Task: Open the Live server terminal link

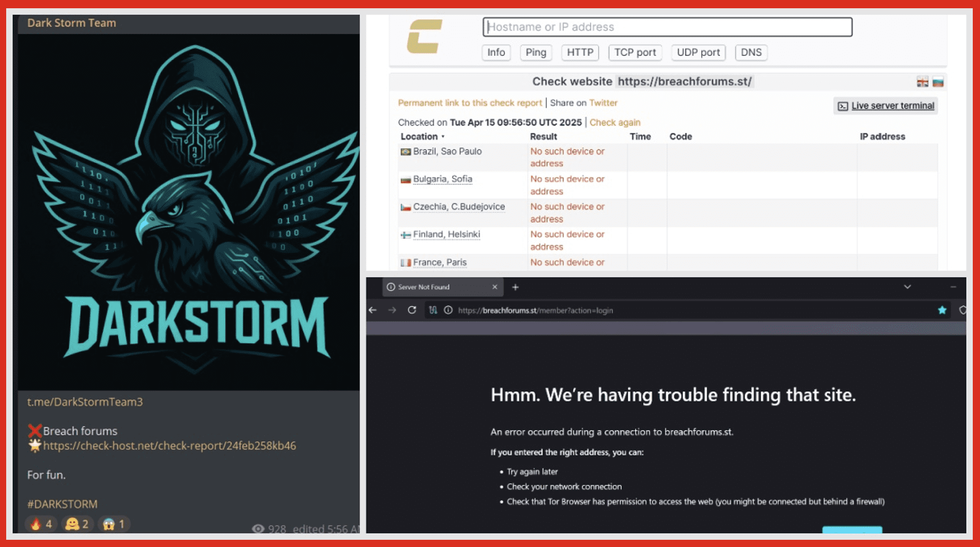Action: click(x=892, y=106)
